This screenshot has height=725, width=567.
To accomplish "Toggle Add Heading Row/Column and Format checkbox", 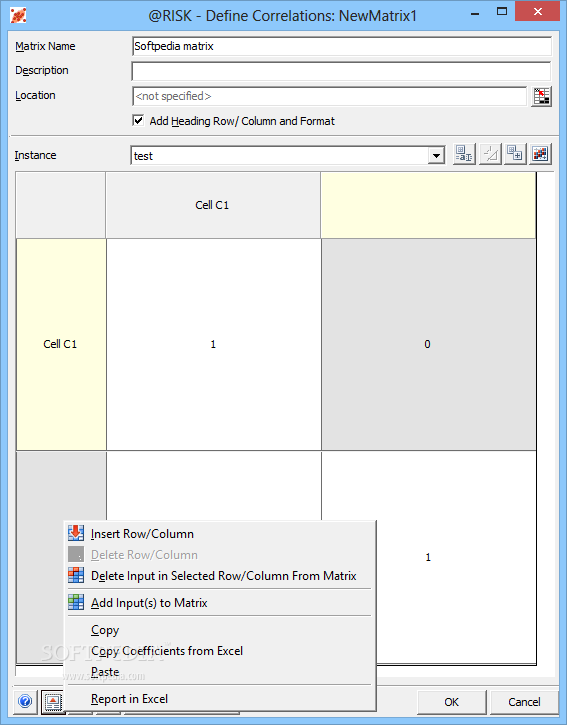I will (138, 121).
